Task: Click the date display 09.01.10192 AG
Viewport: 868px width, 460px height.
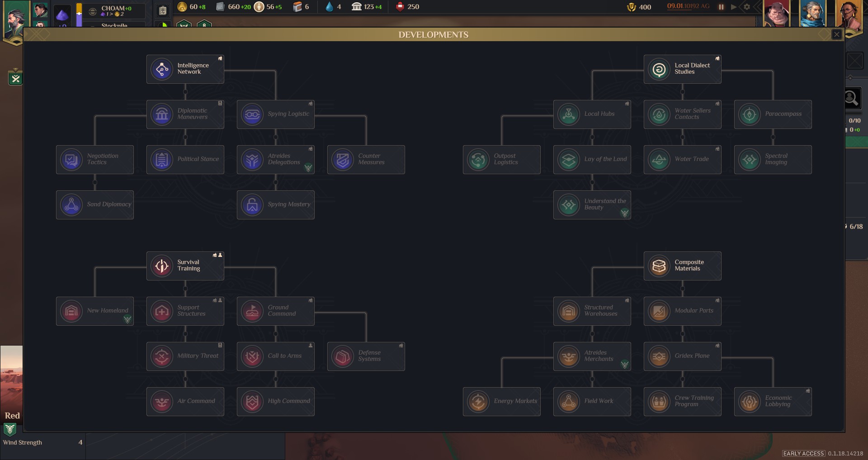Action: pos(688,6)
